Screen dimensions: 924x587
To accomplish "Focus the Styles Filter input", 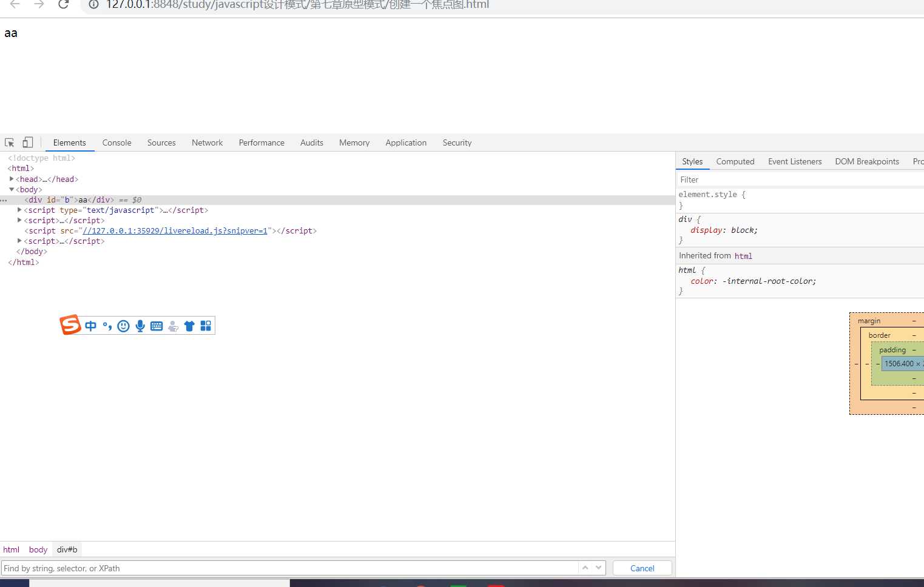I will [800, 179].
